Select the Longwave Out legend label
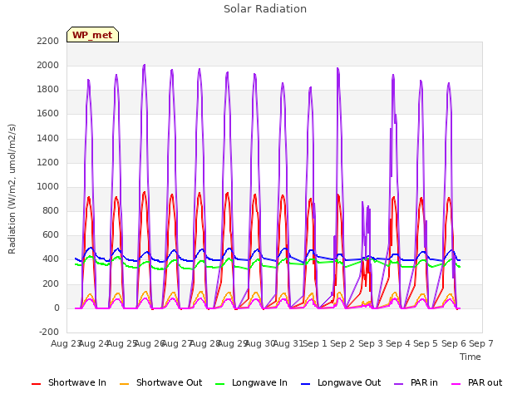Viewport: 532px width, 399px height. (349, 382)
